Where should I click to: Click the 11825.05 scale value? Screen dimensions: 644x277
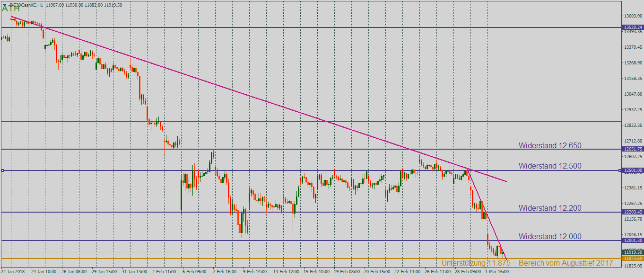[x=633, y=266]
